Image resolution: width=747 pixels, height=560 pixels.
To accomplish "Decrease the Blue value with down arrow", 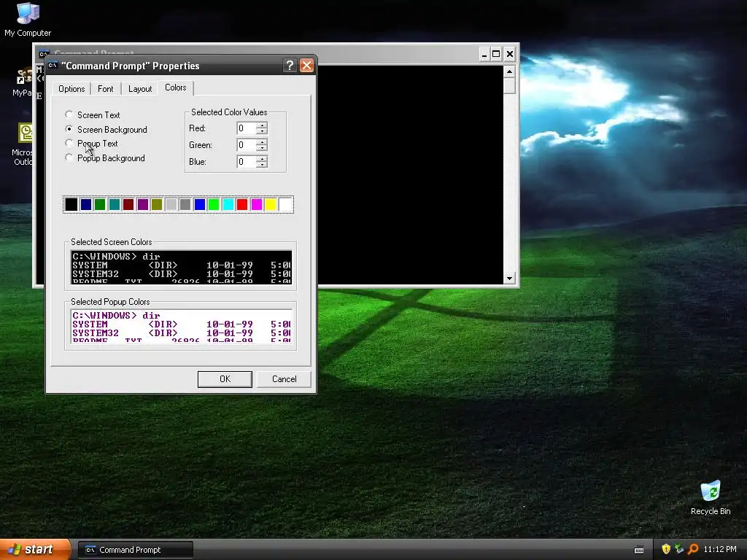I will coord(262,164).
